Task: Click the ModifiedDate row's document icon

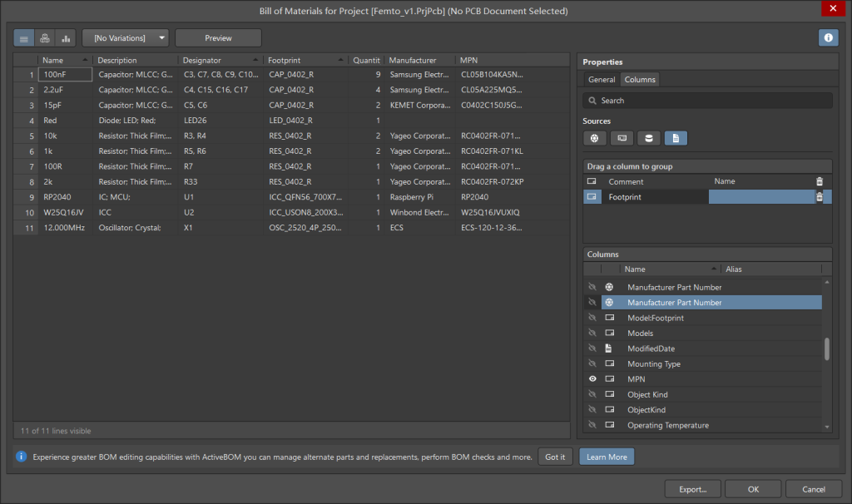Action: (608, 348)
